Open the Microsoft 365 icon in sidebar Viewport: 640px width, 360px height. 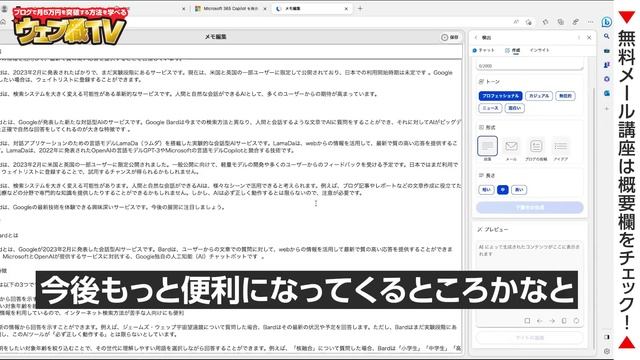607,79
